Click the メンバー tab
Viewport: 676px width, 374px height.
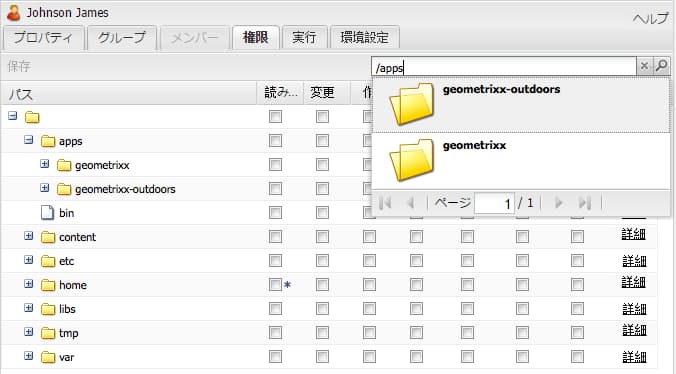click(194, 38)
